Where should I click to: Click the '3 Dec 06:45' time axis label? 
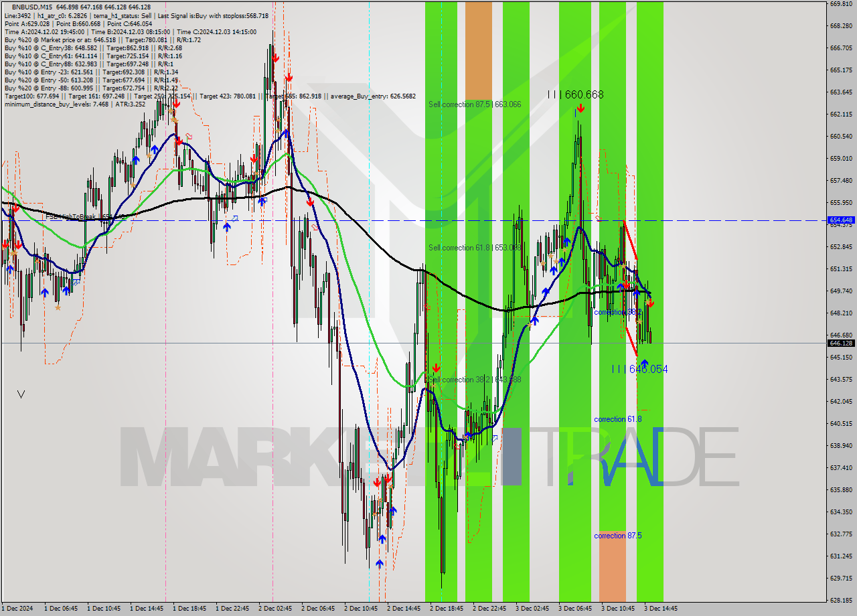coord(575,609)
